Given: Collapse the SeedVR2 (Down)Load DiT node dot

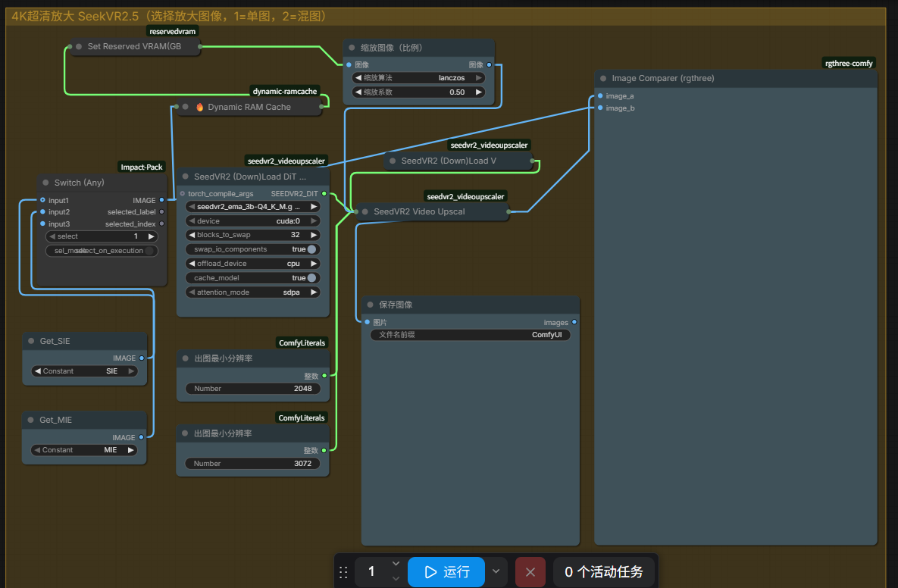Looking at the screenshot, I should [x=186, y=177].
